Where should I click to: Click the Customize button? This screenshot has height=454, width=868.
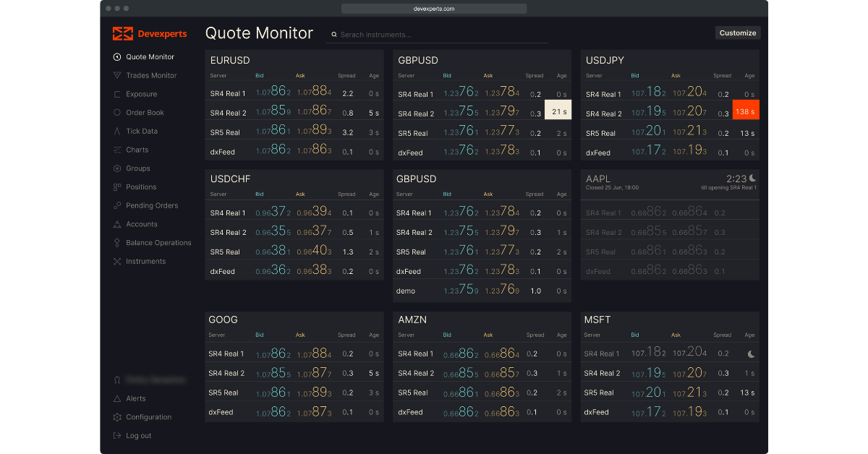[738, 33]
